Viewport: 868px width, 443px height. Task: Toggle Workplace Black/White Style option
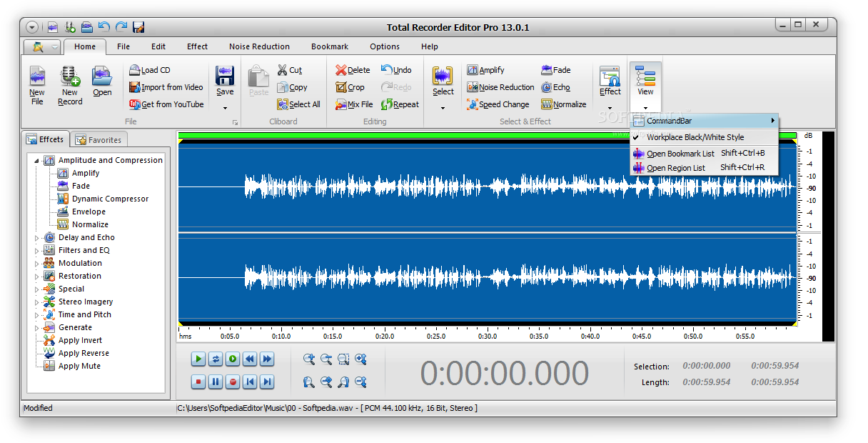point(704,137)
